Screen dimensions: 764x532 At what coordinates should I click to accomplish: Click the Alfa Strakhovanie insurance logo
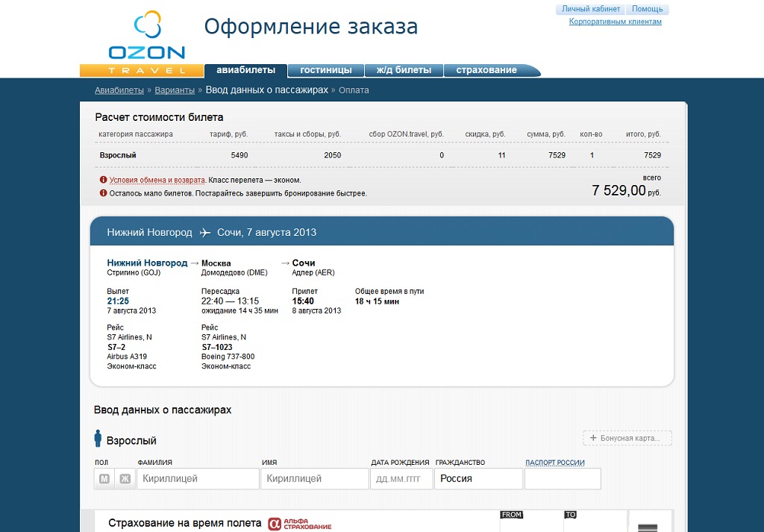pos(300,524)
